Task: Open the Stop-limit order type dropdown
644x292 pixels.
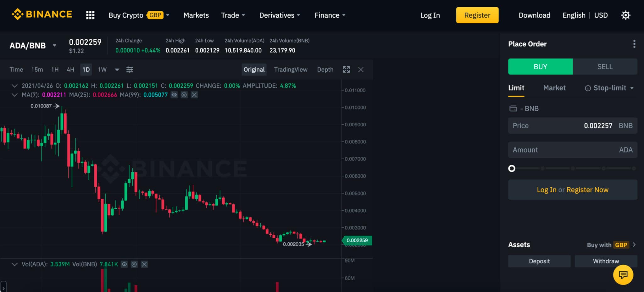Action: tap(632, 88)
